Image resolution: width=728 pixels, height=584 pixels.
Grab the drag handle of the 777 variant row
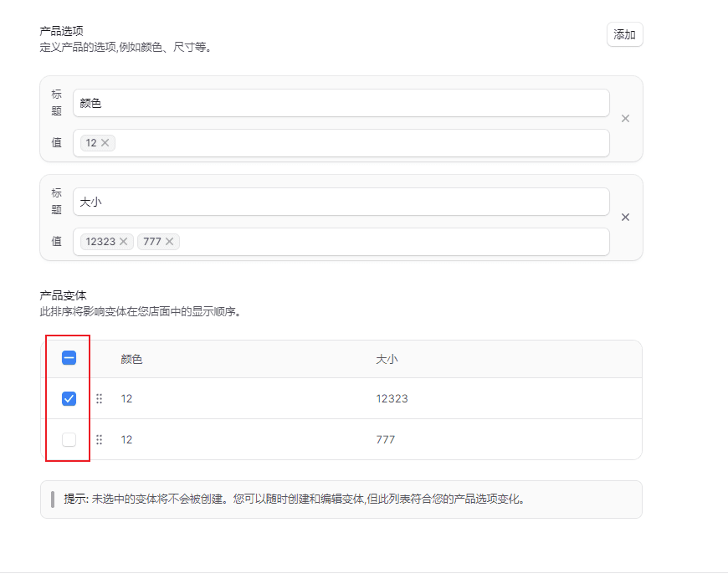tap(100, 440)
